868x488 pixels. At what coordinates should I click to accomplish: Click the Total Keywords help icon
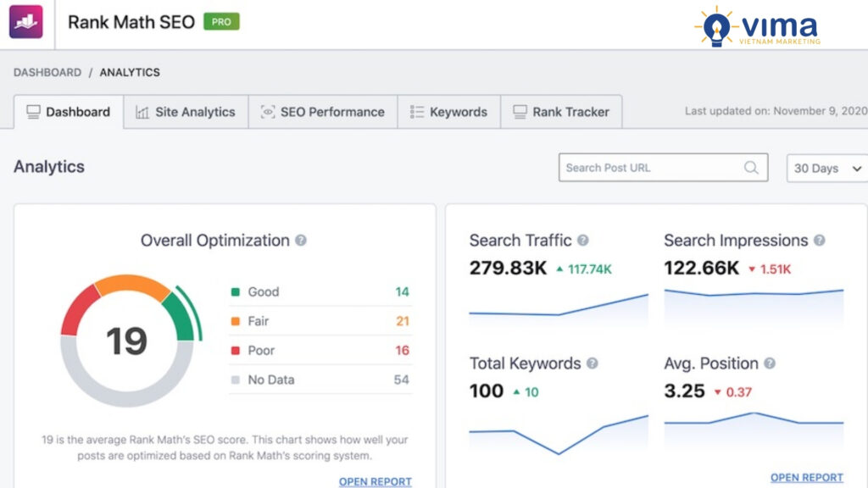(x=591, y=363)
